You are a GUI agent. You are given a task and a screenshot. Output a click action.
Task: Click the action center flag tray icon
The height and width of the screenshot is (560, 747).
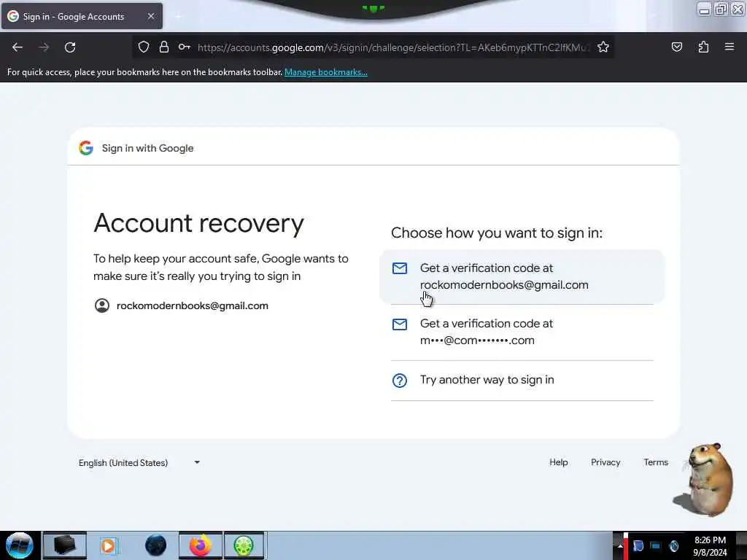638,545
